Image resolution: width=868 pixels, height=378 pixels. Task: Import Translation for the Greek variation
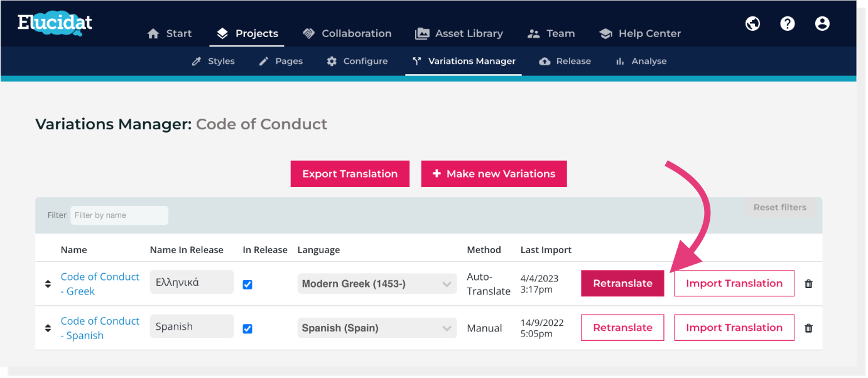click(x=734, y=283)
